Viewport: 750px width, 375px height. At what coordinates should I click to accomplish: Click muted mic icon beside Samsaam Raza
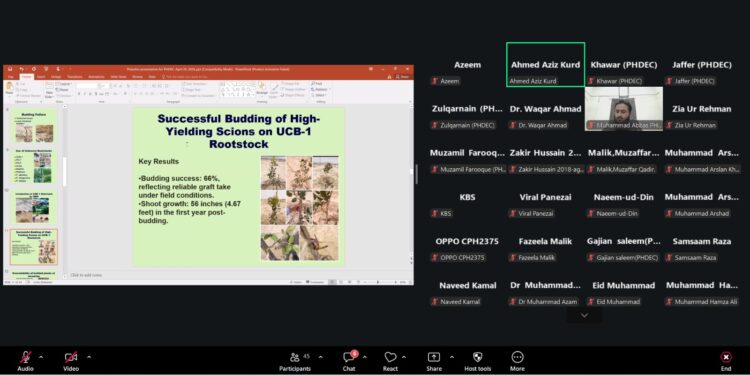(669, 257)
